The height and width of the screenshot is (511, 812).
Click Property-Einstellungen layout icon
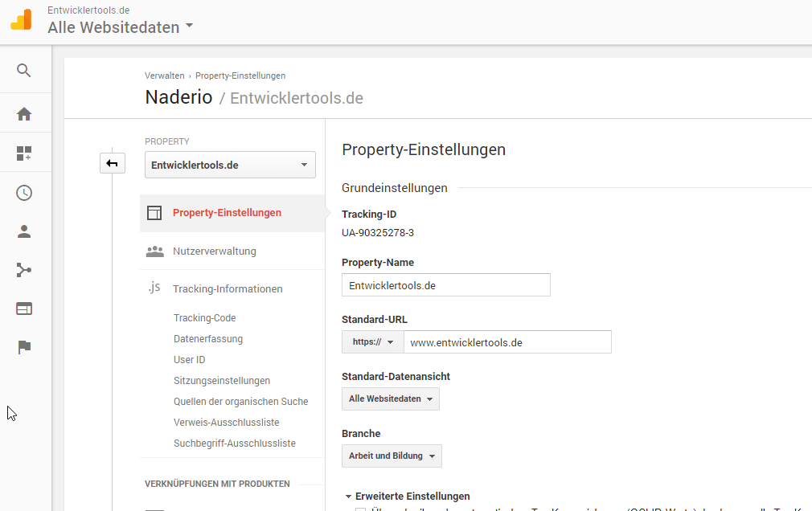pyautogui.click(x=154, y=213)
